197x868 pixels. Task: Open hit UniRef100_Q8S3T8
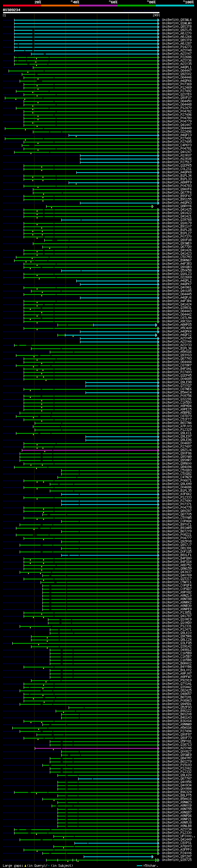[177, 26]
